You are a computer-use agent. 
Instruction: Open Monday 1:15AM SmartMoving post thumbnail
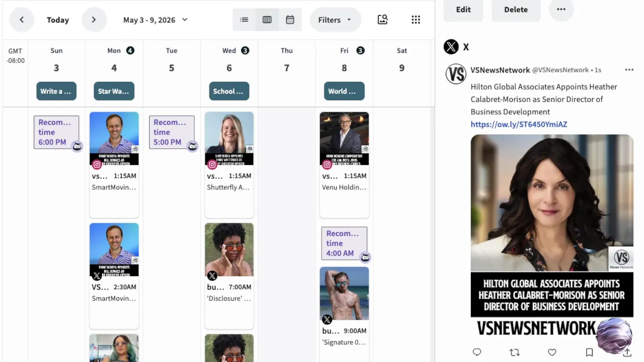(x=114, y=139)
